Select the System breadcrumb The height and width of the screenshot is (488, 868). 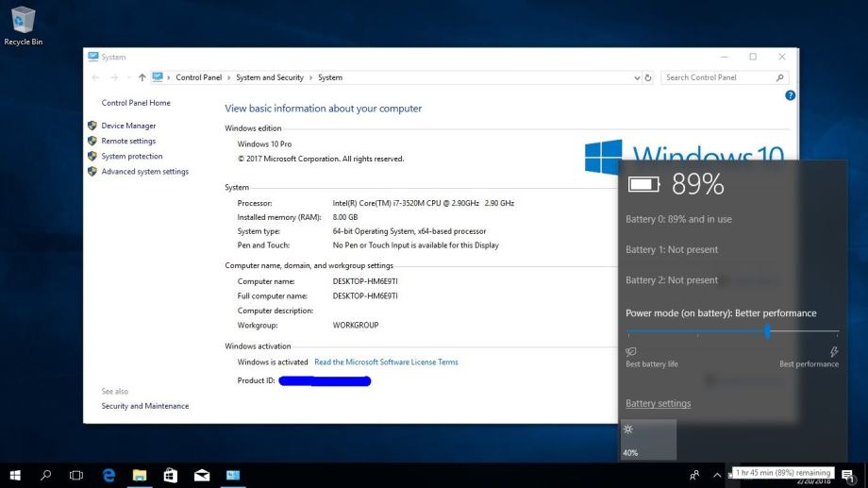pyautogui.click(x=330, y=77)
